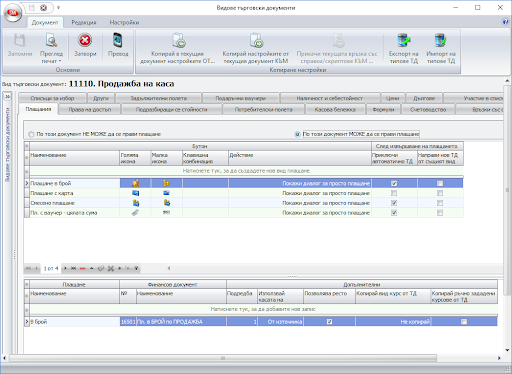
Task: Click the vertical scrollbar down arrow
Action: (x=507, y=350)
